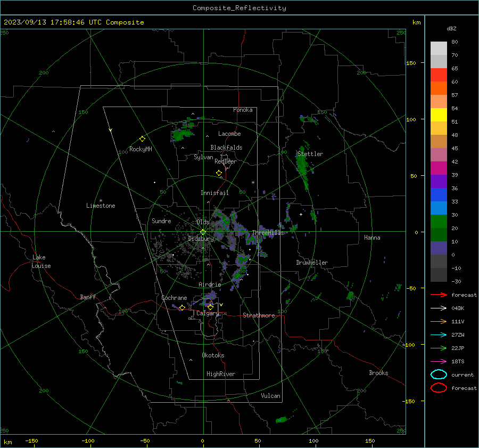Click the Stettler label

(310, 154)
